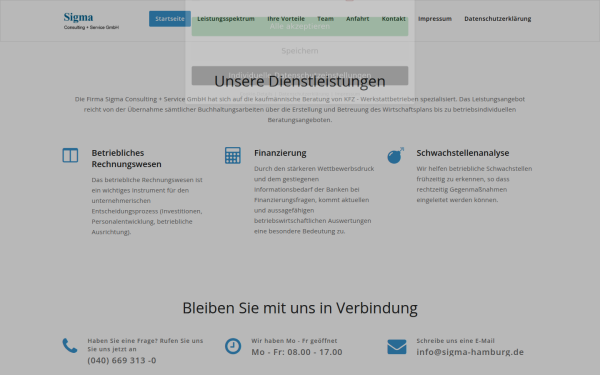
Task: Click the company intro paragraph starting 'Die Firma Sigma'
Action: pos(300,109)
